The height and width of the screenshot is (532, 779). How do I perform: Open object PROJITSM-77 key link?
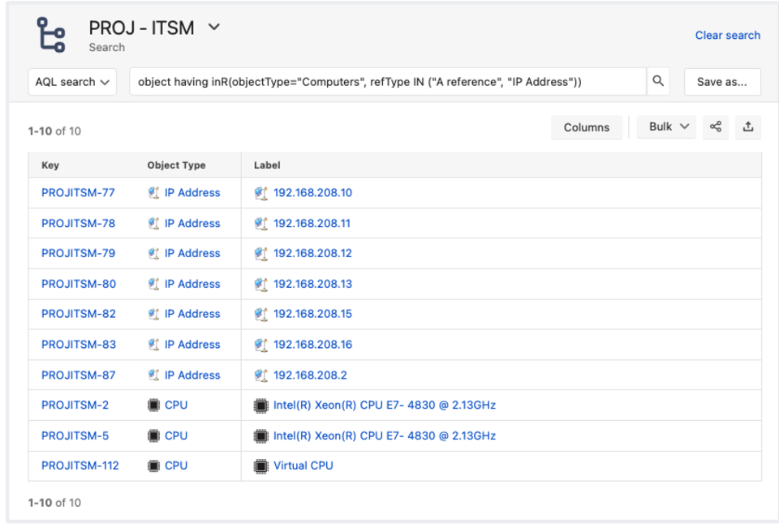[78, 193]
